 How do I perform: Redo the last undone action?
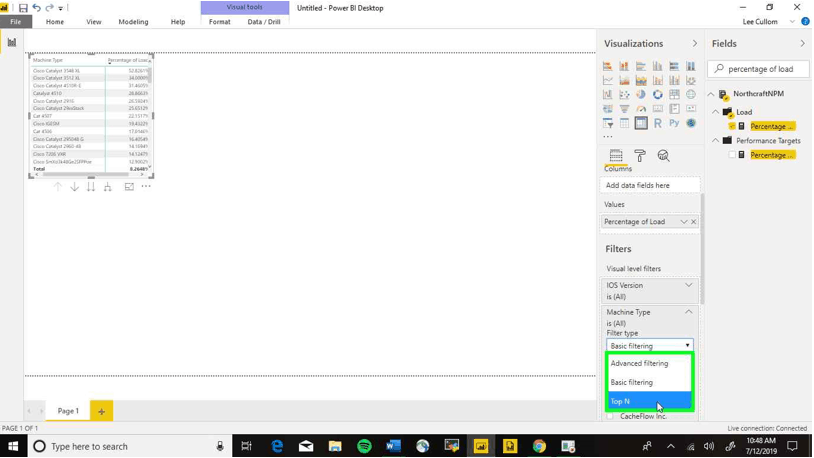[x=49, y=8]
